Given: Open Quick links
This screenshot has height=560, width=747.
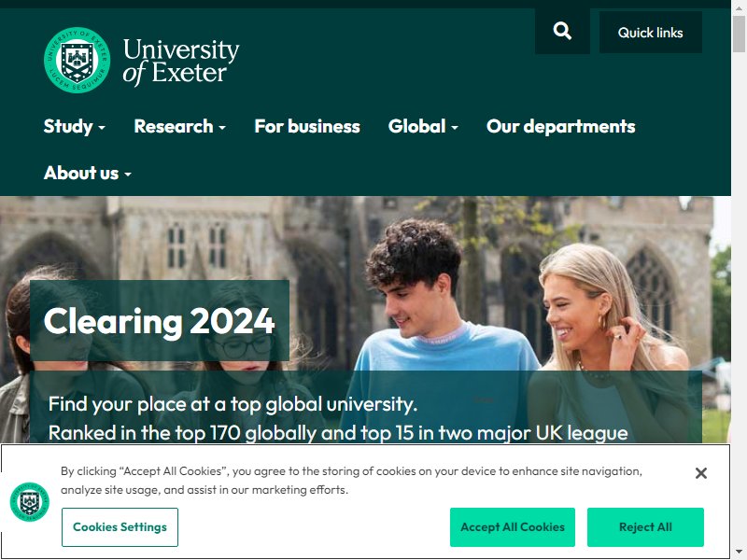Looking at the screenshot, I should pos(650,33).
